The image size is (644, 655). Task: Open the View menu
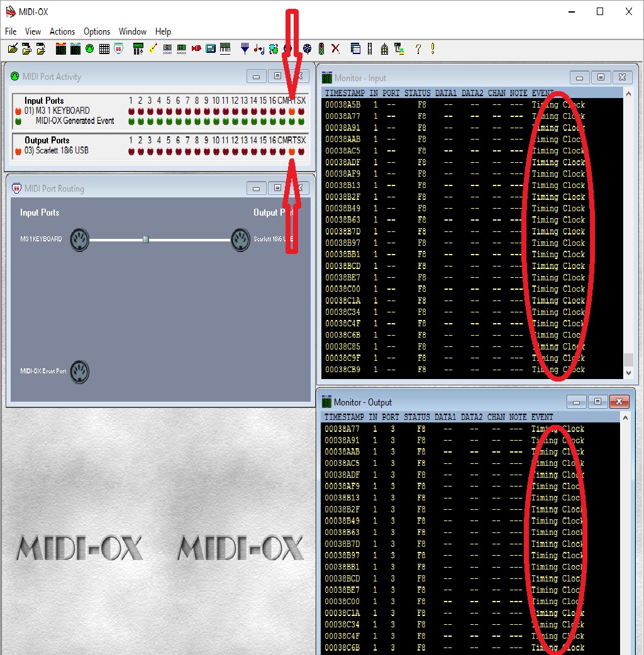33,31
